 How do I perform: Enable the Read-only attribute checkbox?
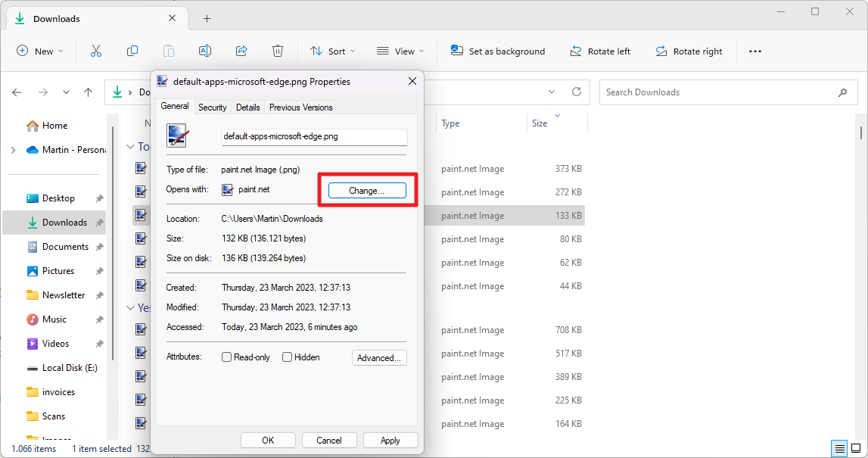(226, 357)
